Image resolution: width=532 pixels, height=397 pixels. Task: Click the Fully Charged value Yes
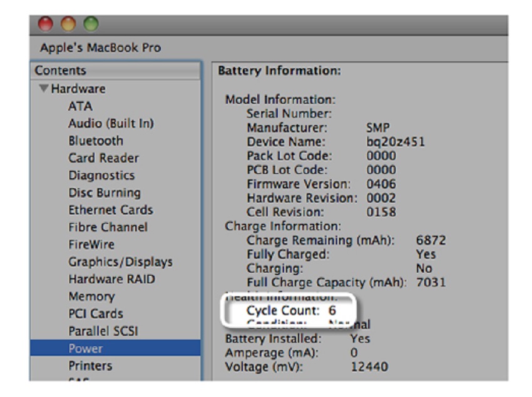426,254
